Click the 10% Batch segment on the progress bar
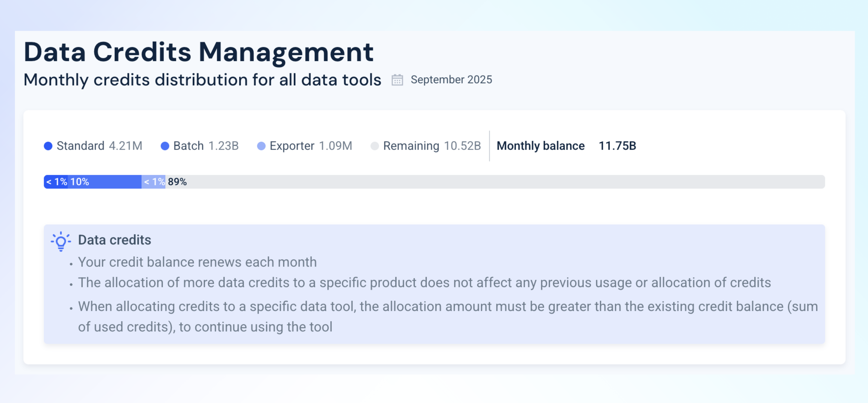 click(105, 182)
